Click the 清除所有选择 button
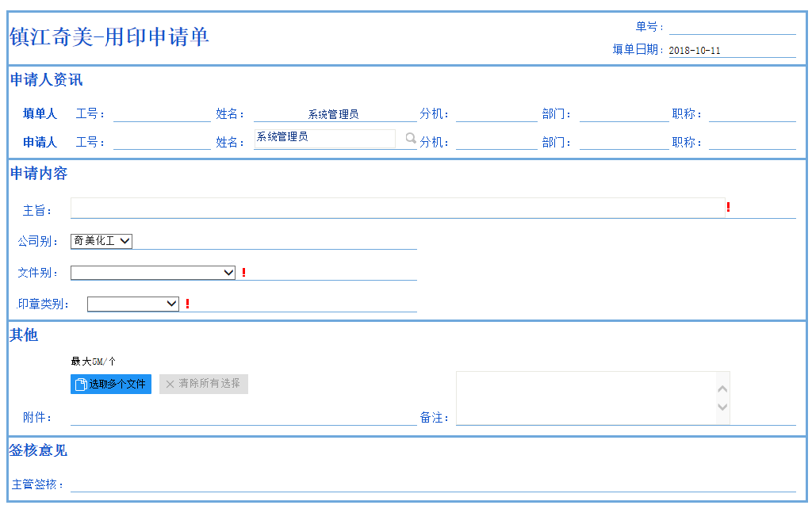The width and height of the screenshot is (812, 509). [204, 384]
